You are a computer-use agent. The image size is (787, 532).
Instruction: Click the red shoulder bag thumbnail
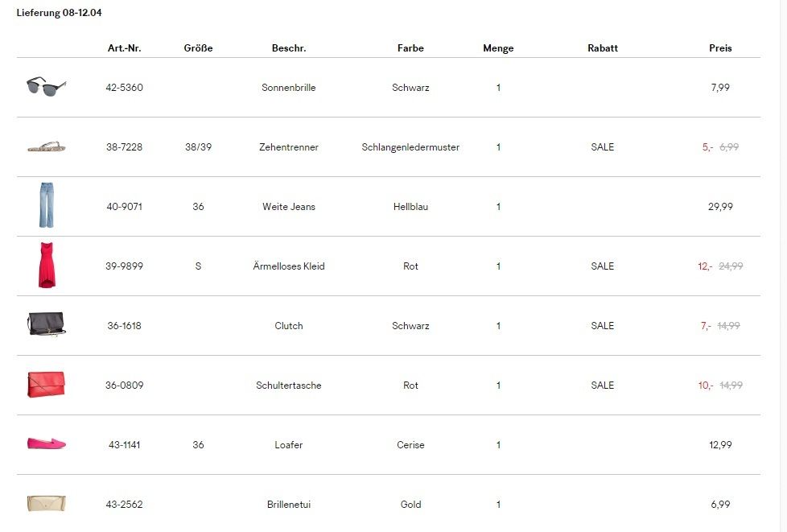click(x=46, y=385)
